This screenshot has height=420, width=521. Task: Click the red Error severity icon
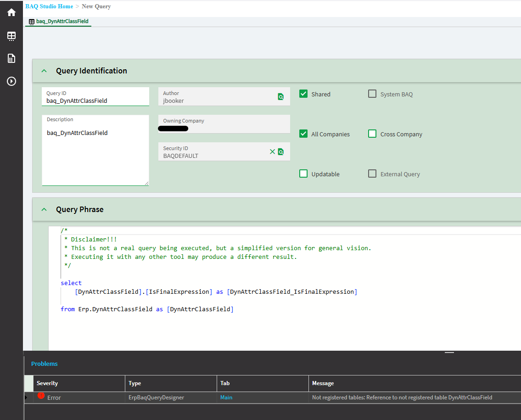(41, 396)
